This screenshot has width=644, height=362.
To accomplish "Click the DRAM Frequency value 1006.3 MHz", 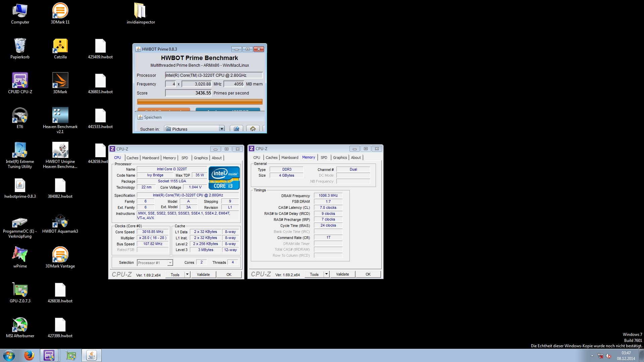I will pos(328,195).
